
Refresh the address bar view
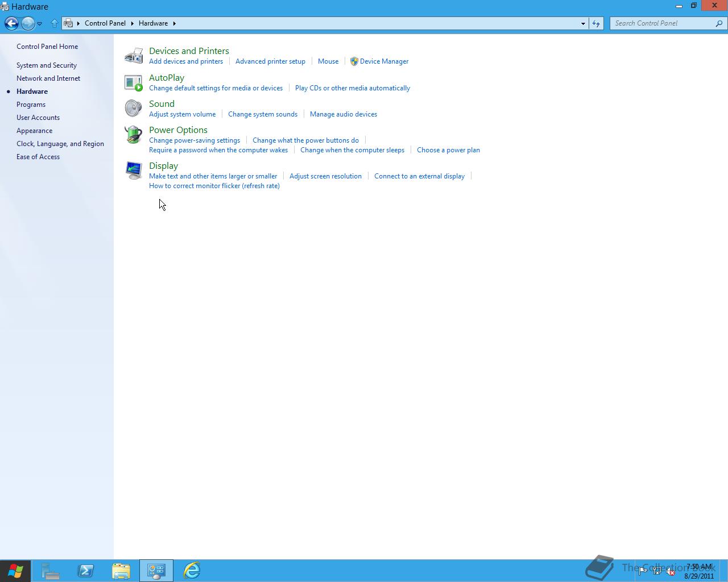(596, 23)
